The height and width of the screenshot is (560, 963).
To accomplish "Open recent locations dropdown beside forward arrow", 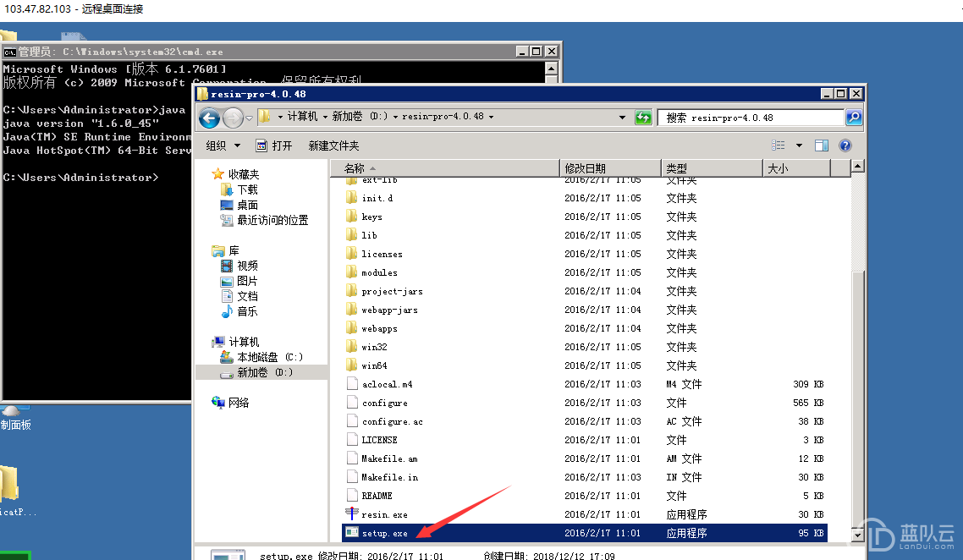I will (249, 118).
